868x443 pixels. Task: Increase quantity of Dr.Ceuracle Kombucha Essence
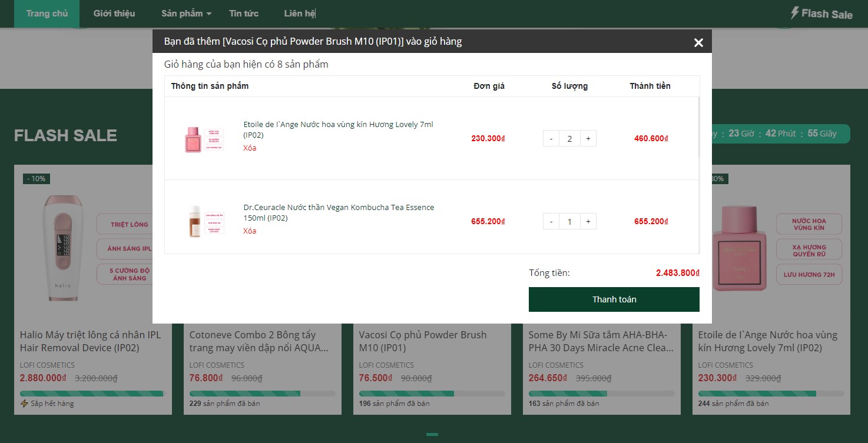tap(588, 222)
